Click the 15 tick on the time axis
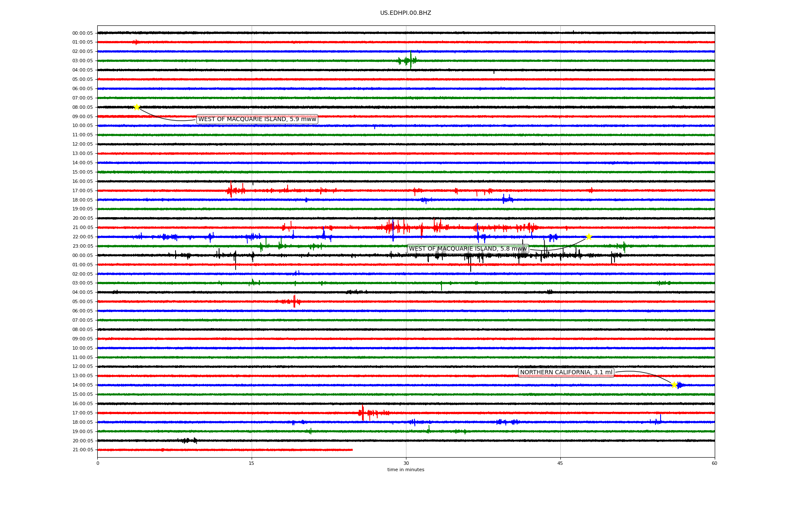 tap(252, 463)
